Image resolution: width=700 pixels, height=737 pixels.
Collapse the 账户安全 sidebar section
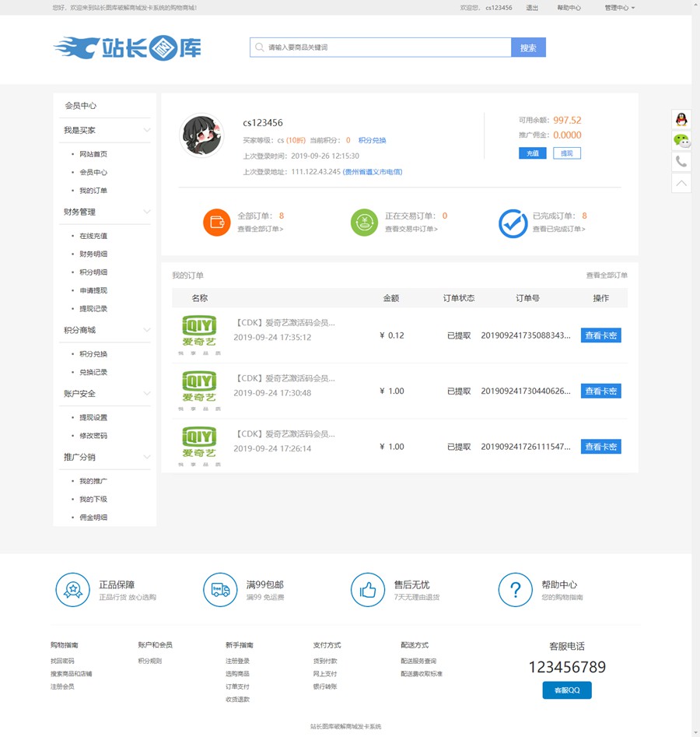[146, 394]
